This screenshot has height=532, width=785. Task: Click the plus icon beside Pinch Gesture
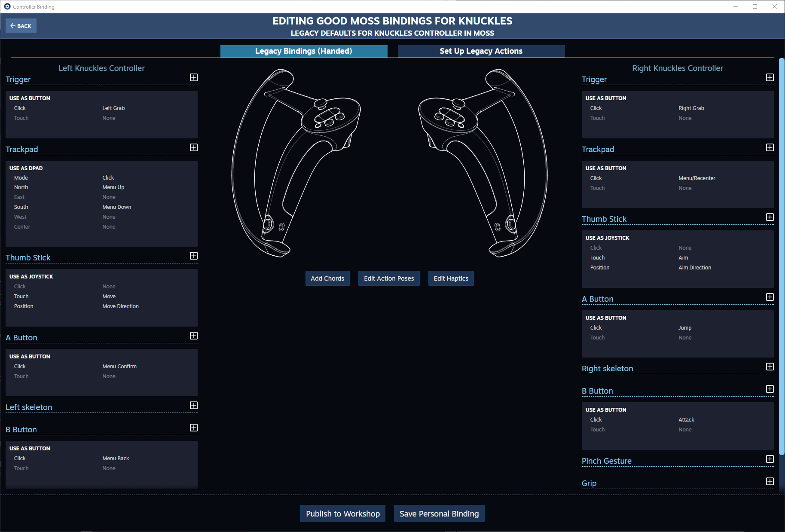770,459
